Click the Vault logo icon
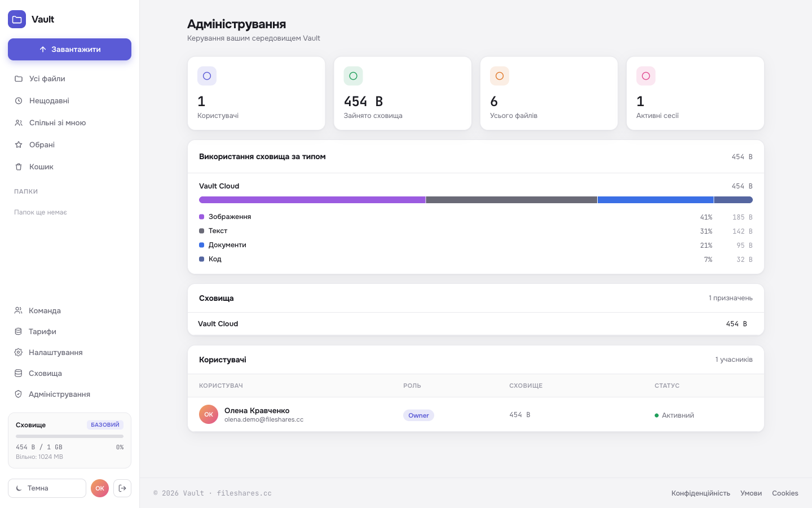 [17, 19]
